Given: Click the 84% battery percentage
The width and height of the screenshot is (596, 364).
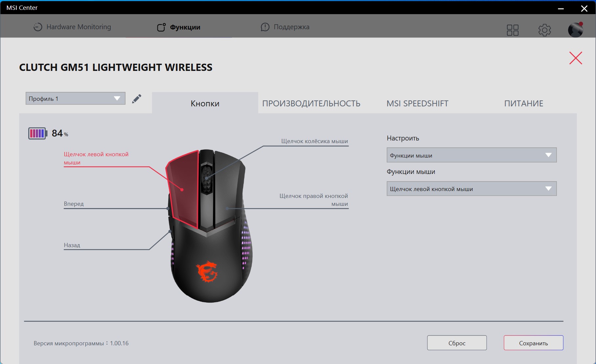Looking at the screenshot, I should [x=60, y=133].
